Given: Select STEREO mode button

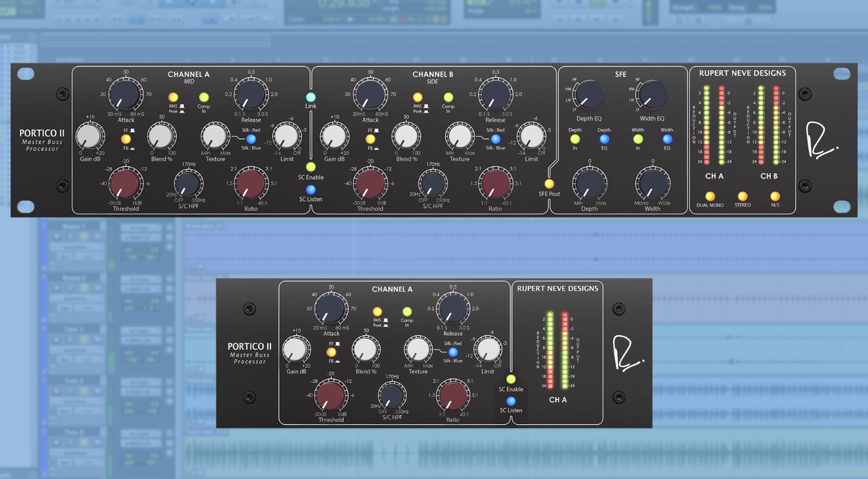Looking at the screenshot, I should coord(742,196).
